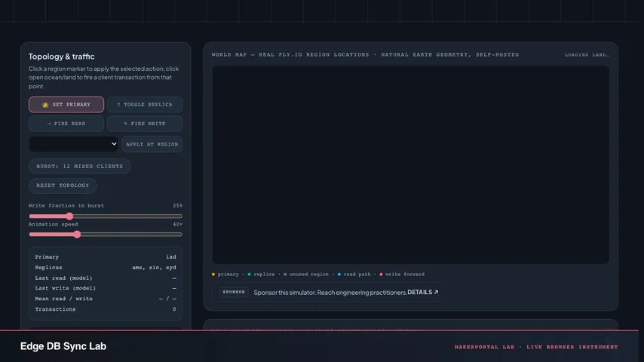Open the region selection dropdown
The height and width of the screenshot is (362, 644).
coord(73,144)
